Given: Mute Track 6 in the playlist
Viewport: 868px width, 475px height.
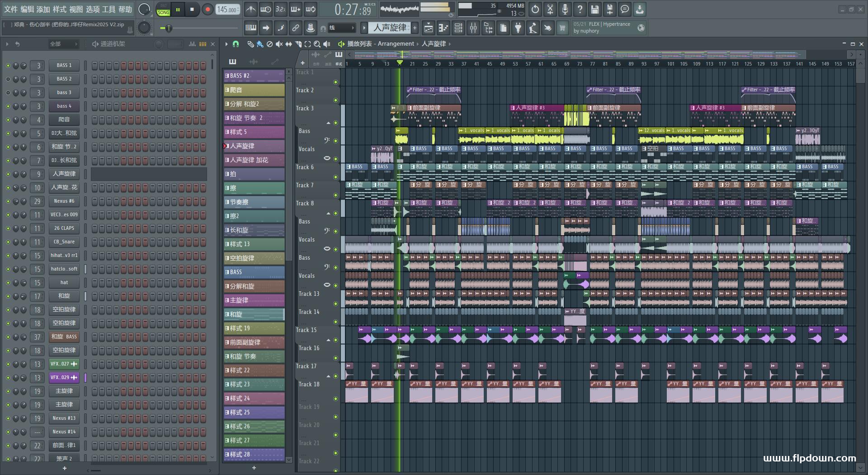Looking at the screenshot, I should coord(335,177).
